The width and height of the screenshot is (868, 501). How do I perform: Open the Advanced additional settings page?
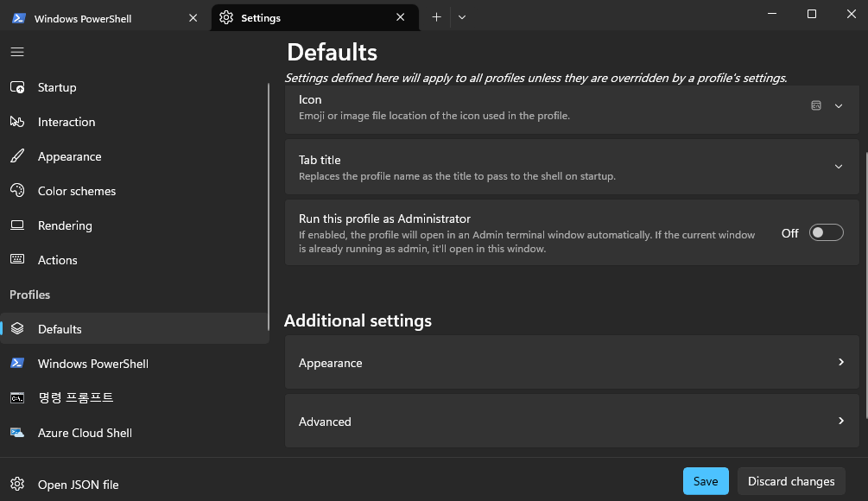(571, 422)
